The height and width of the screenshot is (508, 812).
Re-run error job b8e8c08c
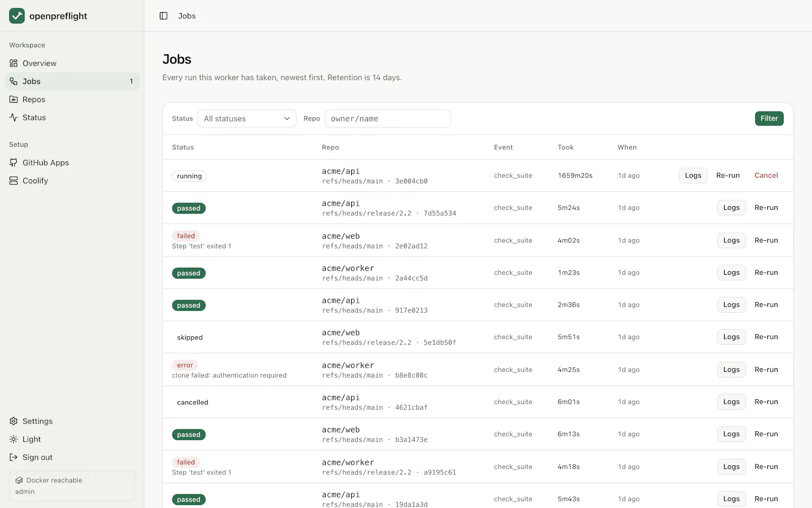(766, 370)
